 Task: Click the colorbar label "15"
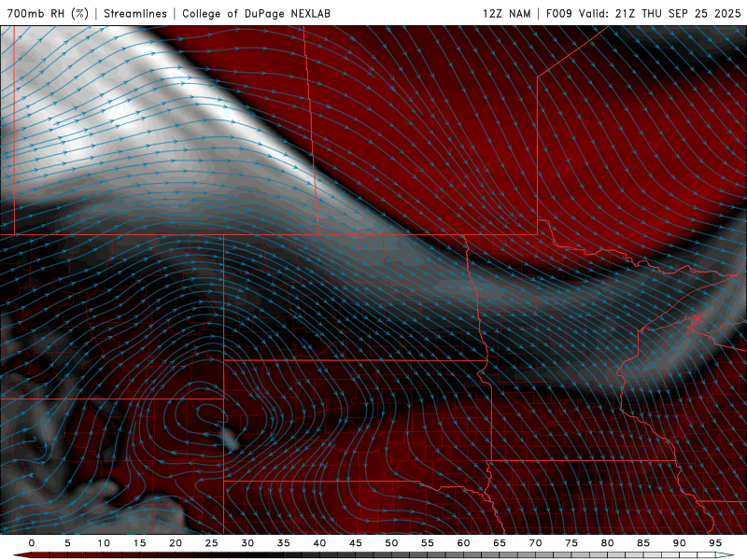tap(139, 543)
